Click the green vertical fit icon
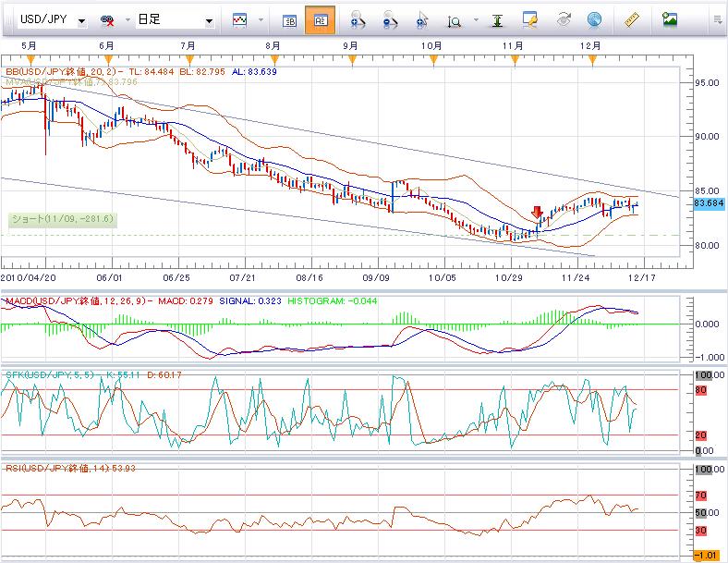The height and width of the screenshot is (563, 728). [497, 20]
